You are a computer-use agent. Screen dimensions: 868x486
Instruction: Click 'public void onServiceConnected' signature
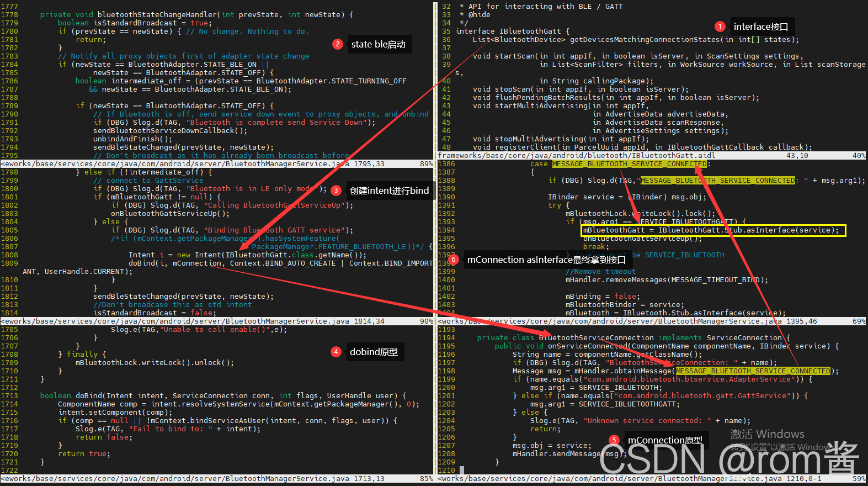coord(667,346)
